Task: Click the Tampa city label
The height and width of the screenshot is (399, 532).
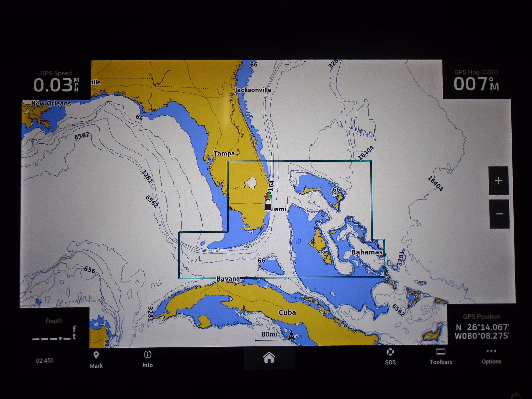Action: [224, 153]
